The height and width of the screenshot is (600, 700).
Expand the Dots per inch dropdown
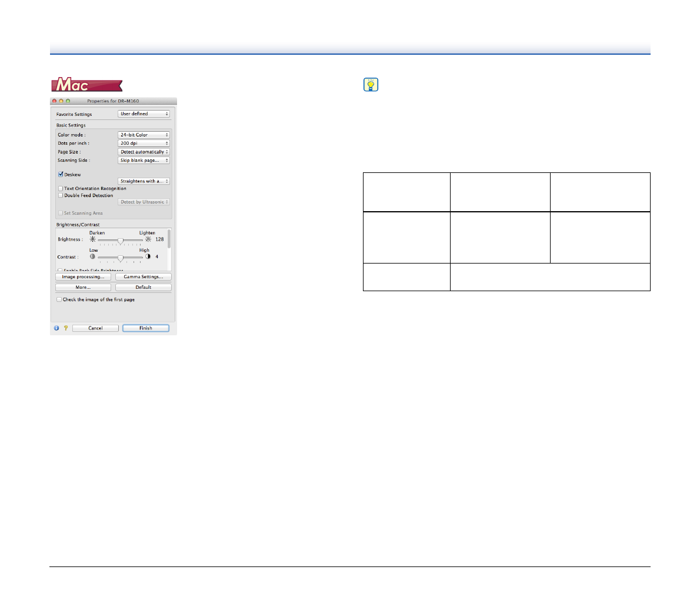click(144, 143)
